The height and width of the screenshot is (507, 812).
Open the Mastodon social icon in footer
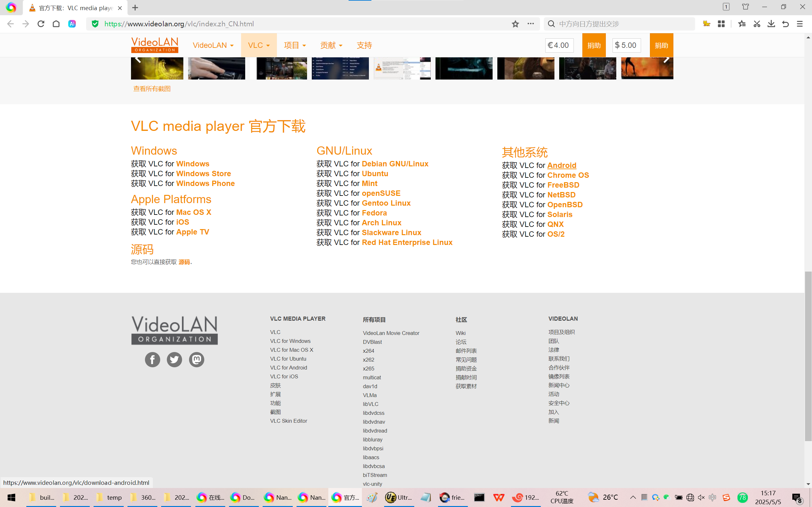coord(197,360)
